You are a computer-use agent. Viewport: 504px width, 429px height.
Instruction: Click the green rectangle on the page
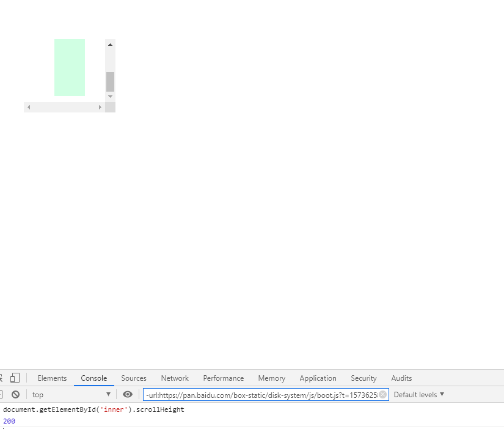[69, 67]
